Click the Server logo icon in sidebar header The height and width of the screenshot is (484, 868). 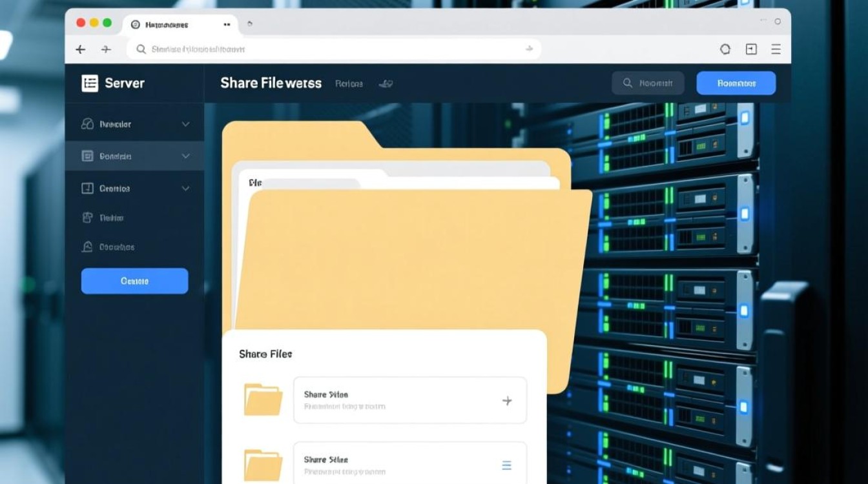(90, 83)
